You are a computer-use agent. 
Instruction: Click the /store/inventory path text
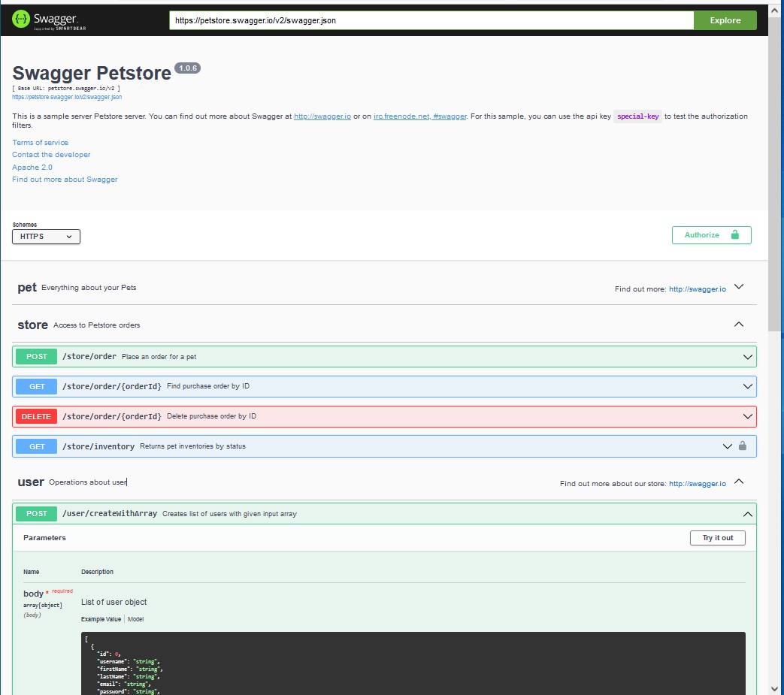[x=98, y=446]
